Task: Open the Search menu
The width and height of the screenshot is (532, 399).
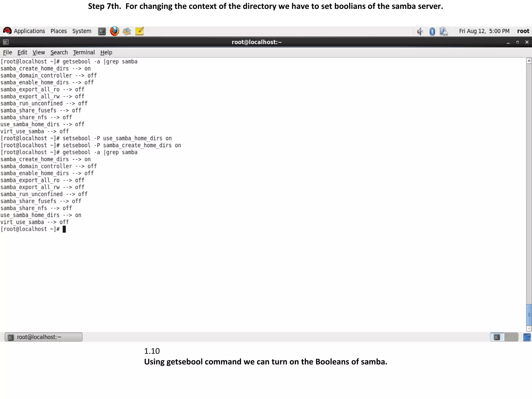Action: coord(59,52)
